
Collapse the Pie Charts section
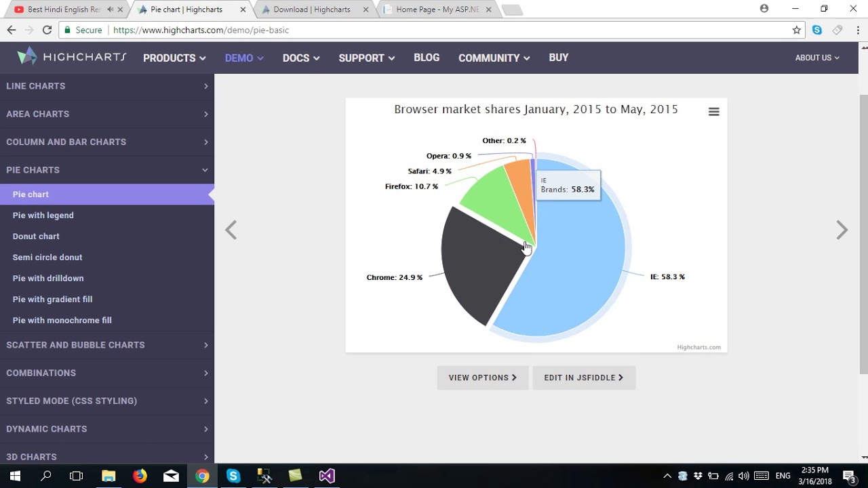(107, 169)
